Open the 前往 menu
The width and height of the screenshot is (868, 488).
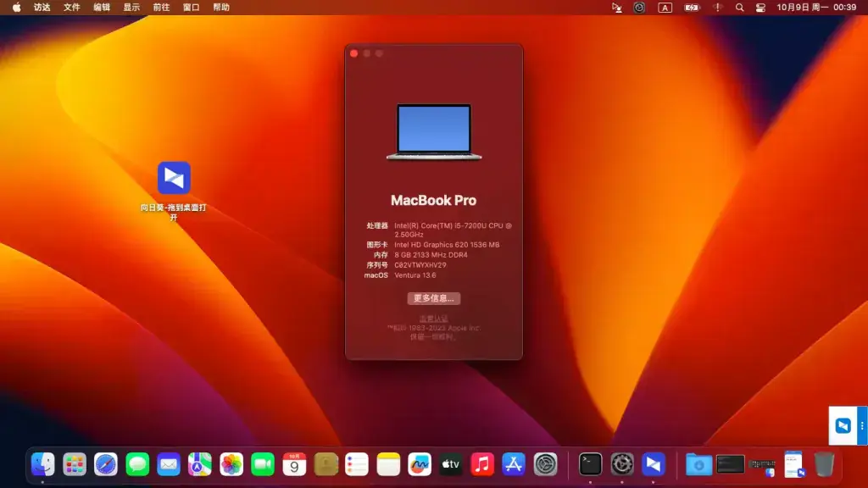[x=162, y=7]
